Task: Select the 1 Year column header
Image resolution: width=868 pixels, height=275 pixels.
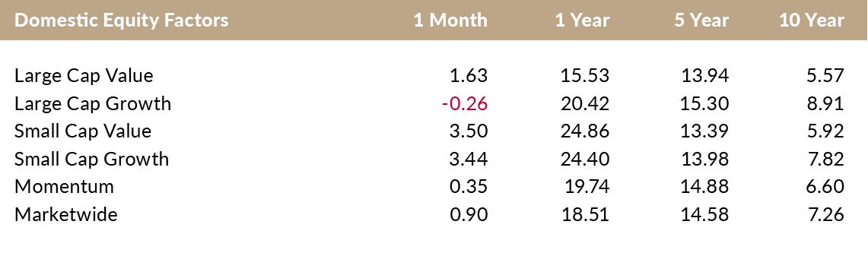Action: (x=583, y=21)
